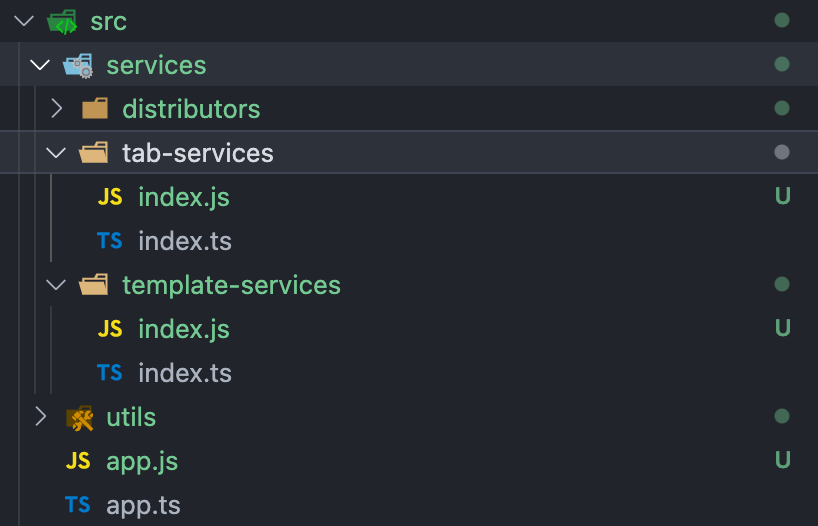Click the distributors folder icon
818x526 pixels.
(95, 109)
